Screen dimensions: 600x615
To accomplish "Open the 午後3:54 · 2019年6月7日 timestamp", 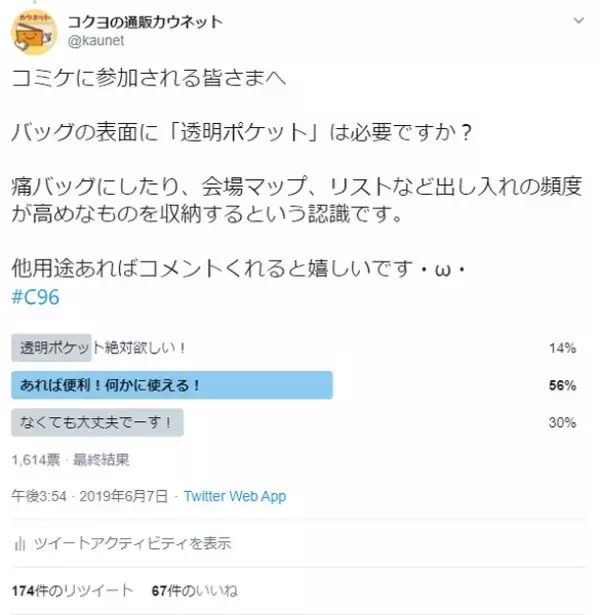I will [x=89, y=496].
